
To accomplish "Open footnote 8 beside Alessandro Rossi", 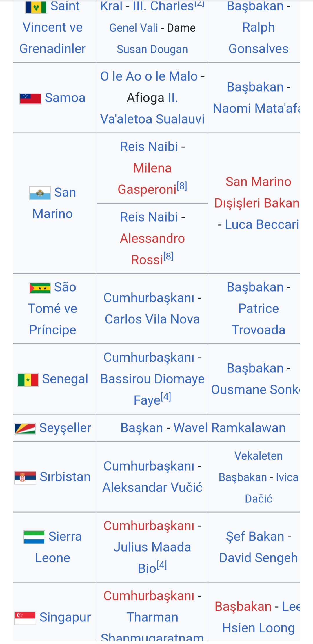I will (x=168, y=256).
